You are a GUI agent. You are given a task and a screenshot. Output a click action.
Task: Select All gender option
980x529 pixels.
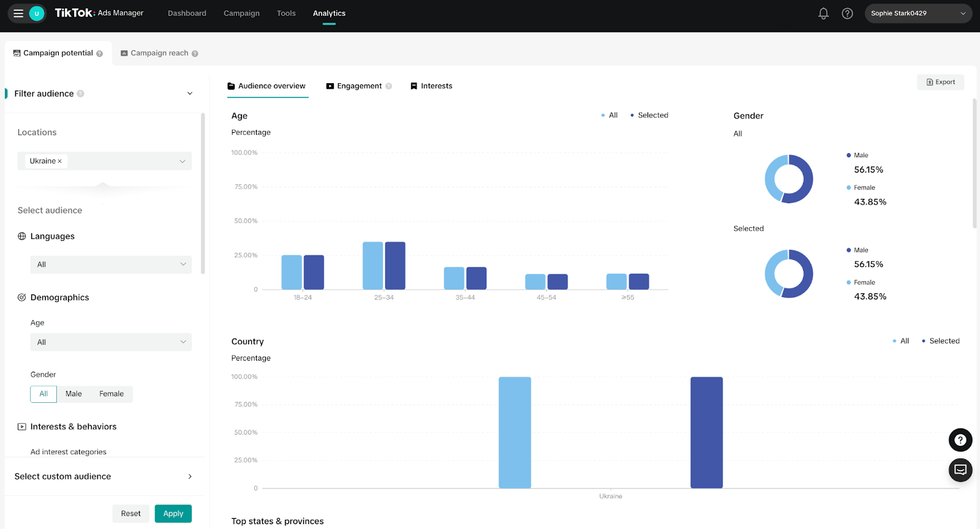43,394
